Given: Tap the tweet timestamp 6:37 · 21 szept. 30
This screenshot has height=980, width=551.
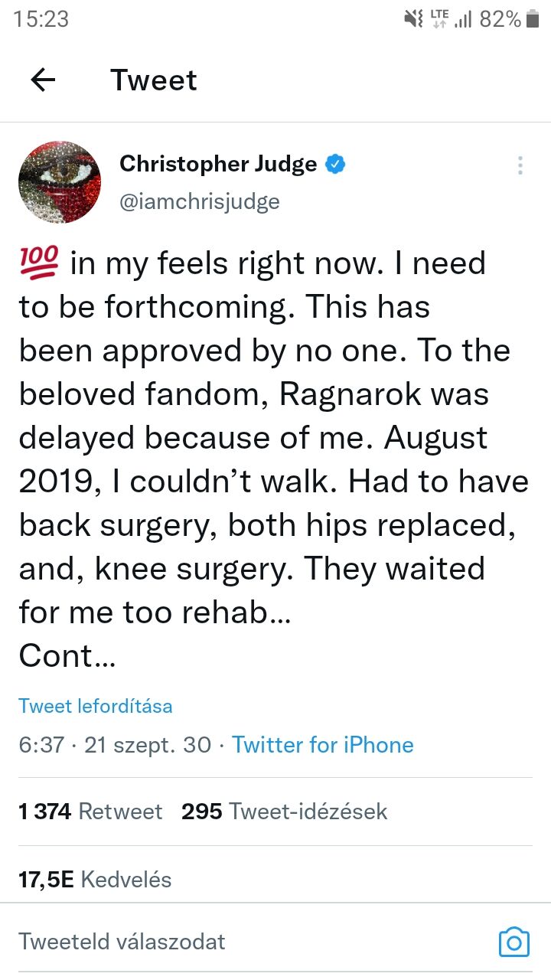Looking at the screenshot, I should coord(115,745).
